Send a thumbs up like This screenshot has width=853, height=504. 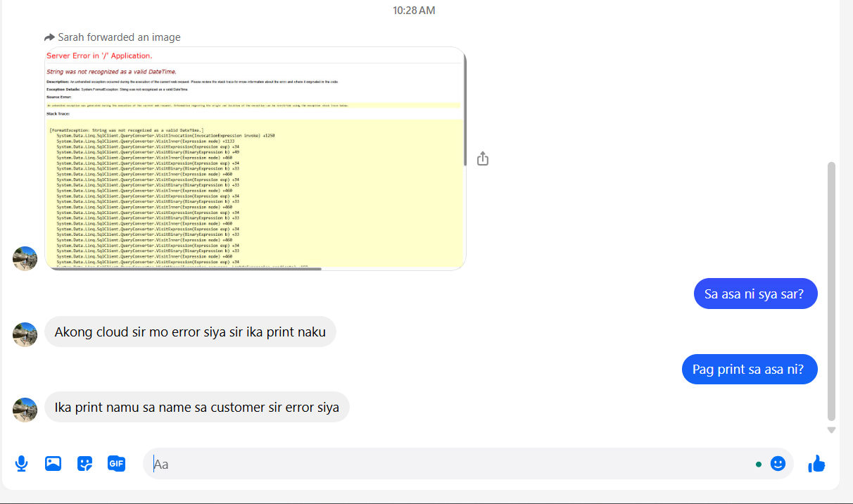coord(816,464)
